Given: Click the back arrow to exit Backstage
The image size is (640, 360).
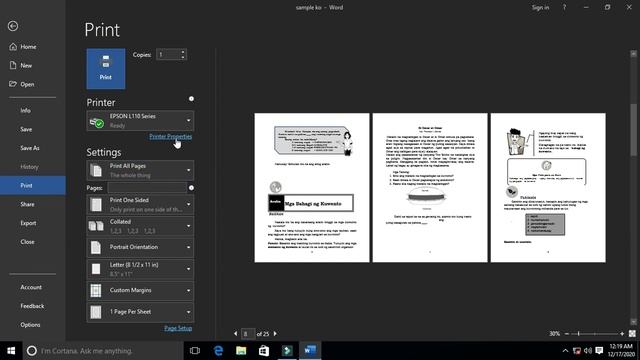Looking at the screenshot, I should tap(13, 26).
